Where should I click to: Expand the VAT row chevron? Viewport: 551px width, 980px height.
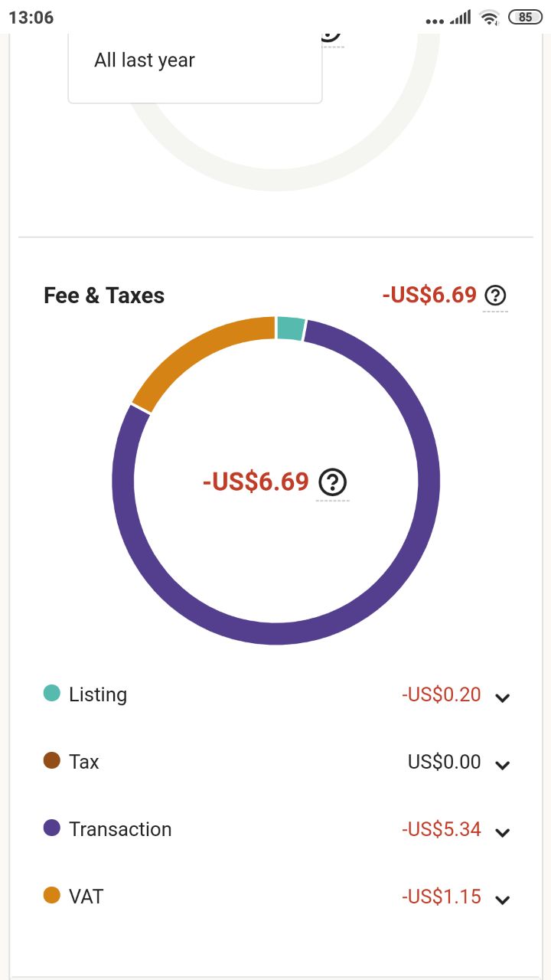point(503,900)
